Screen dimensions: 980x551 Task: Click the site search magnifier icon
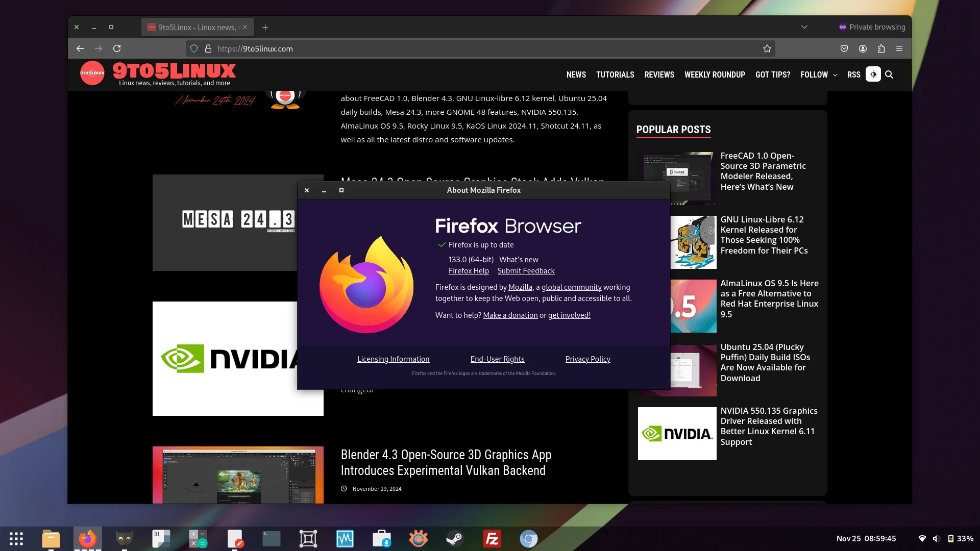point(889,74)
